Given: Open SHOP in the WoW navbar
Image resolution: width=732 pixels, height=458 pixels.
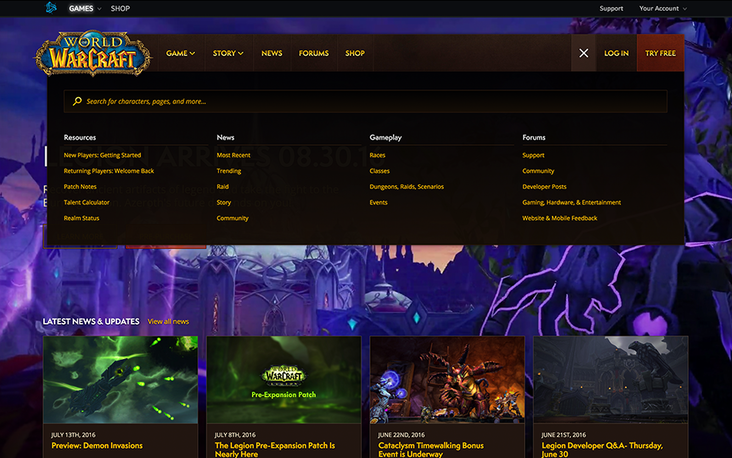Looking at the screenshot, I should 355,53.
